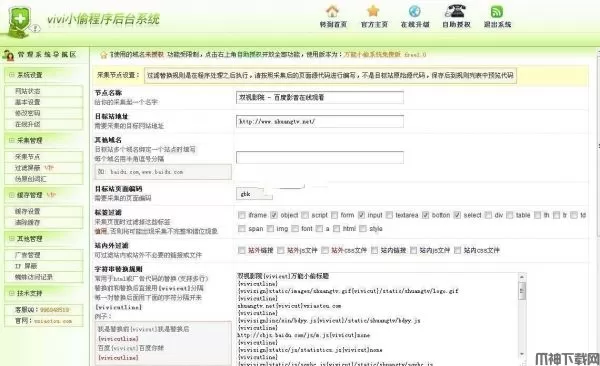Enable the img tag filter checkbox
The width and height of the screenshot is (600, 366).
[270, 229]
